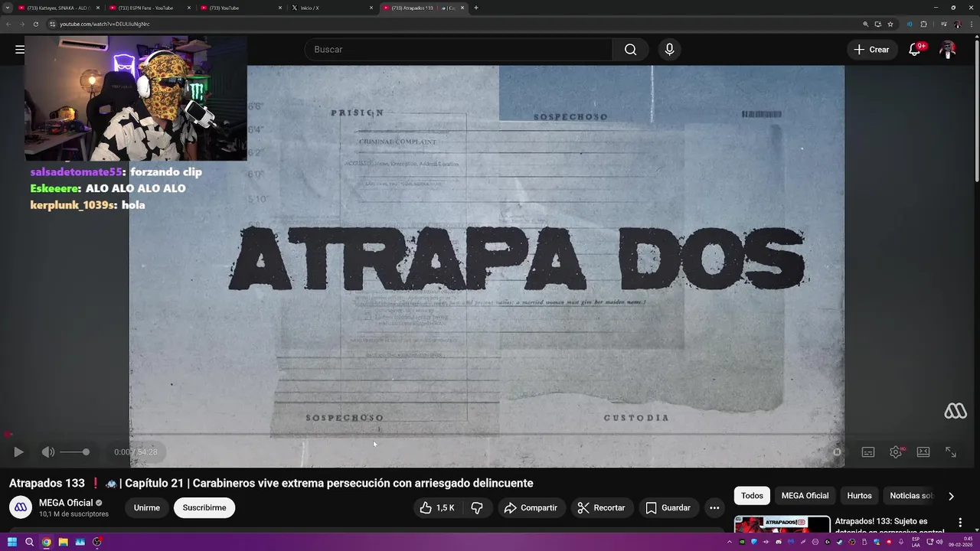Close the Inicio / X tab
Viewport: 980px width, 551px height.
(371, 8)
